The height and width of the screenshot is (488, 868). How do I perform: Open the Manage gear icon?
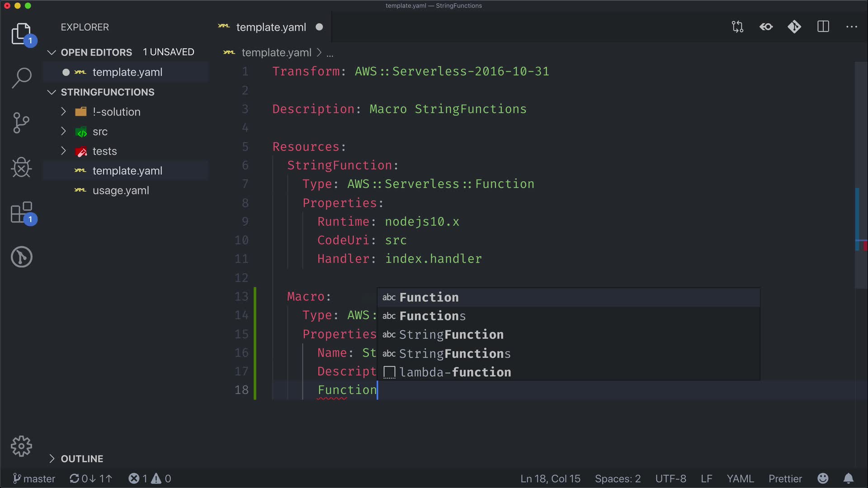pyautogui.click(x=21, y=446)
